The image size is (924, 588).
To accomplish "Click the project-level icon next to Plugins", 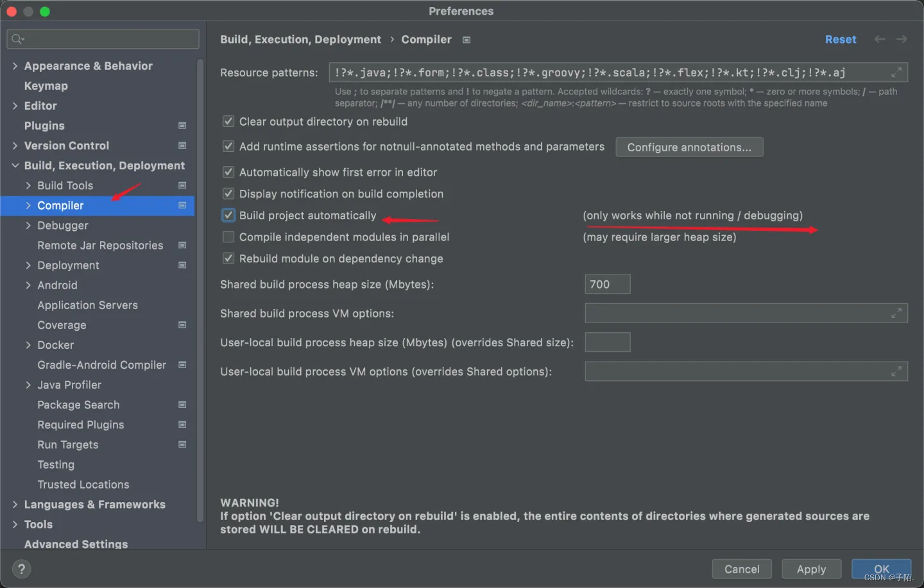I will pyautogui.click(x=182, y=126).
